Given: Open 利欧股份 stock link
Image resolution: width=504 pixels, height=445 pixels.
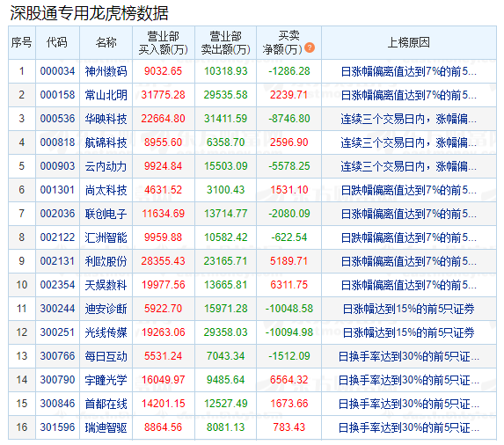Looking at the screenshot, I should (x=106, y=261).
